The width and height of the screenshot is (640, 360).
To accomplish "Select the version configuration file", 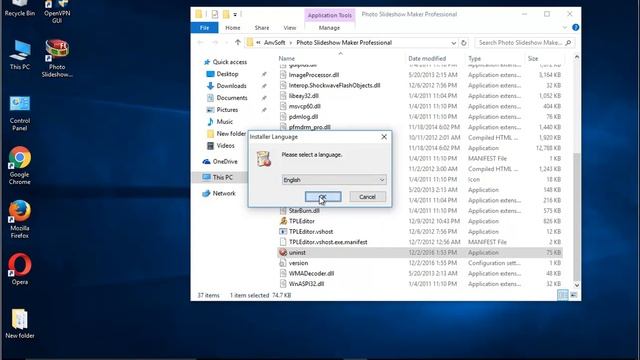I will tap(298, 263).
